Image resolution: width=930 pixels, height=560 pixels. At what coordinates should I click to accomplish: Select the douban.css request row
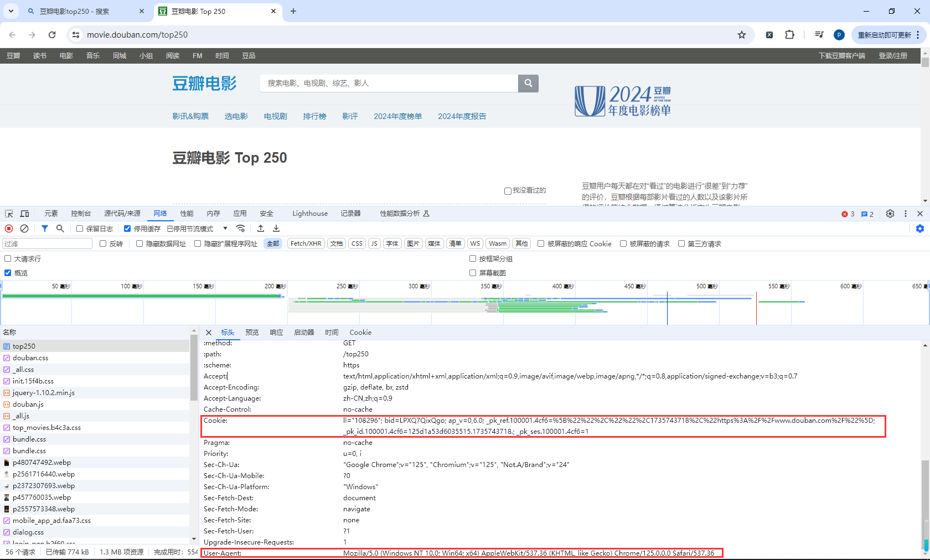[95, 358]
